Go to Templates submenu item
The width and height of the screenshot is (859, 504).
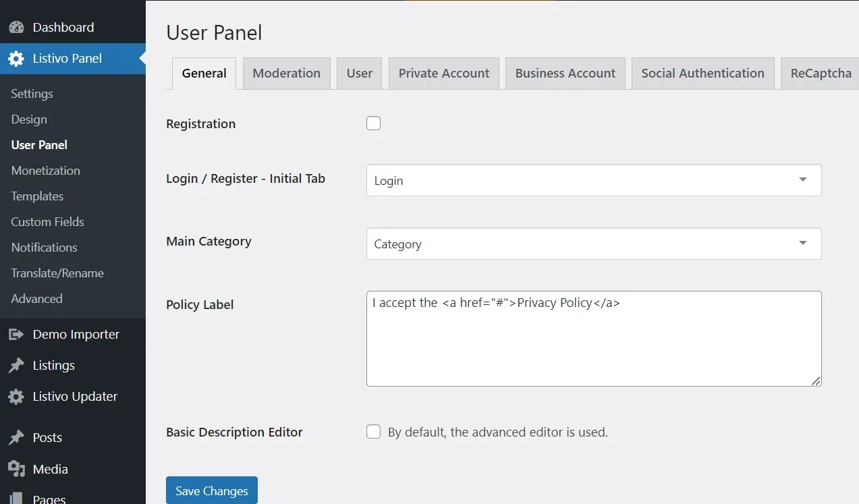[37, 196]
